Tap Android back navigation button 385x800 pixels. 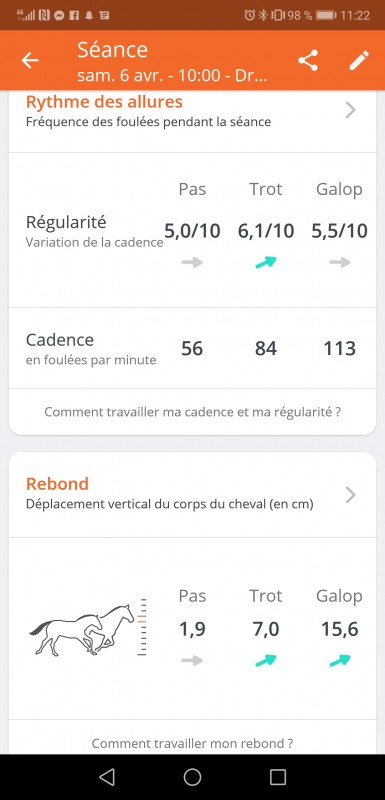coord(107,777)
